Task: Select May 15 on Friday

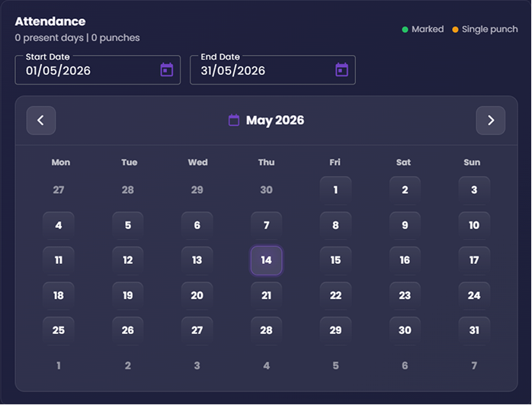Action: 335,260
